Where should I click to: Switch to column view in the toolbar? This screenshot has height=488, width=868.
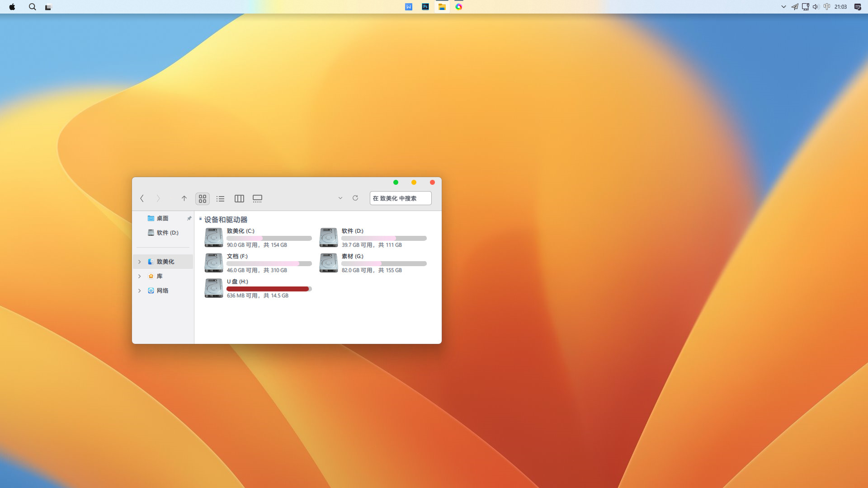[x=239, y=198]
